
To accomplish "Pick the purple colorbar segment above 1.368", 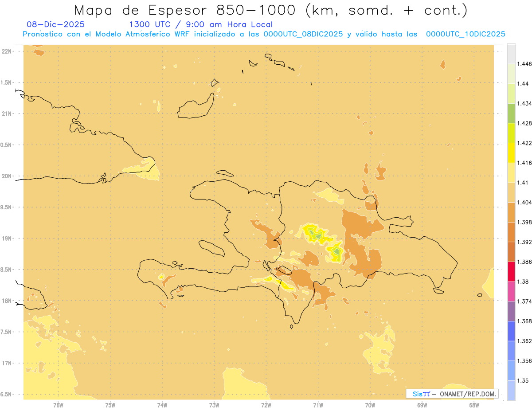I will (x=511, y=311).
